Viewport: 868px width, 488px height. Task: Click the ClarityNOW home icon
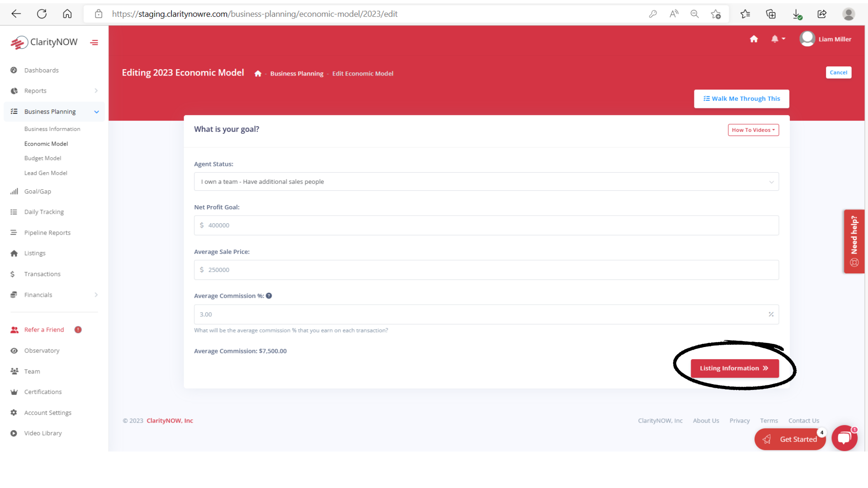754,39
